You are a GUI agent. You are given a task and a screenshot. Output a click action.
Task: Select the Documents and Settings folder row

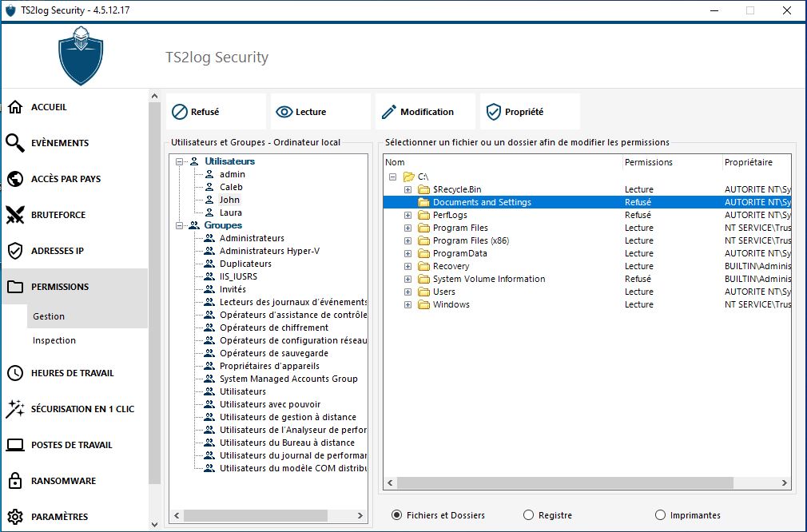coord(587,202)
